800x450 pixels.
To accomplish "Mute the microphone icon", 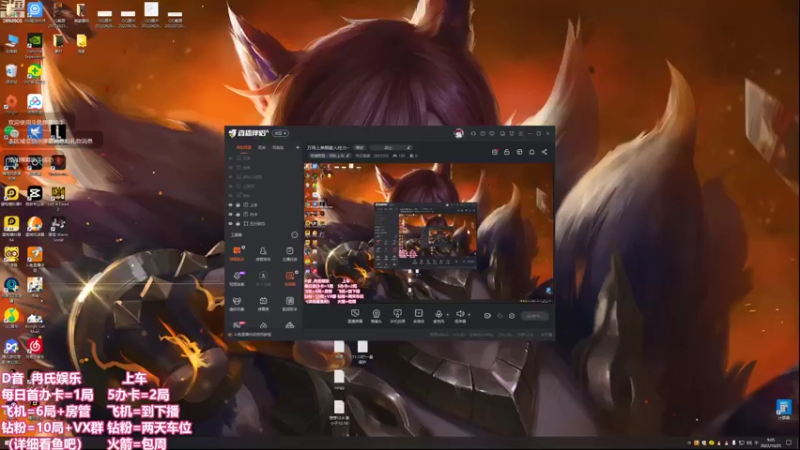I will 439,314.
